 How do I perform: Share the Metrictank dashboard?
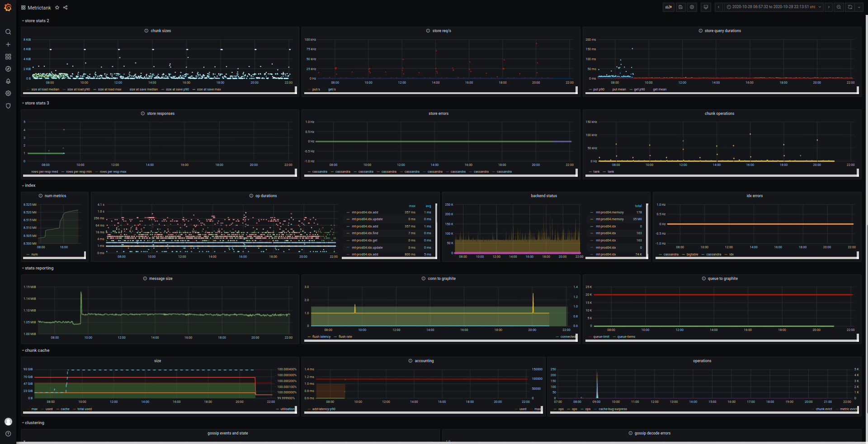pos(65,8)
